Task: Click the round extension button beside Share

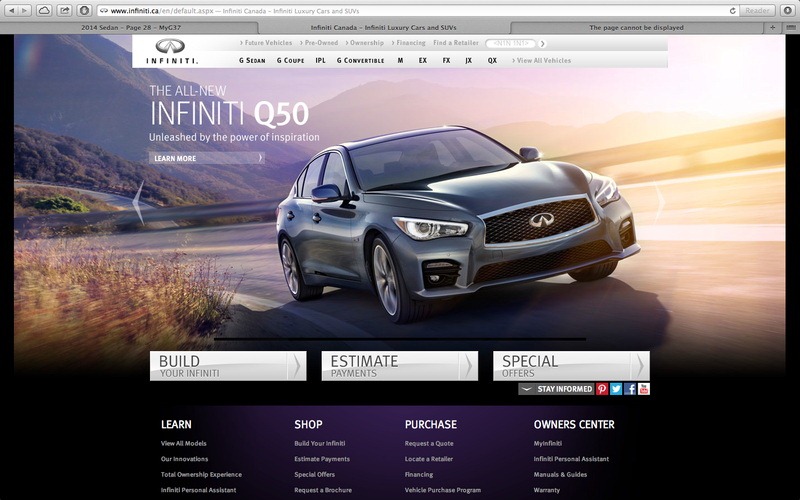Action: (x=85, y=10)
